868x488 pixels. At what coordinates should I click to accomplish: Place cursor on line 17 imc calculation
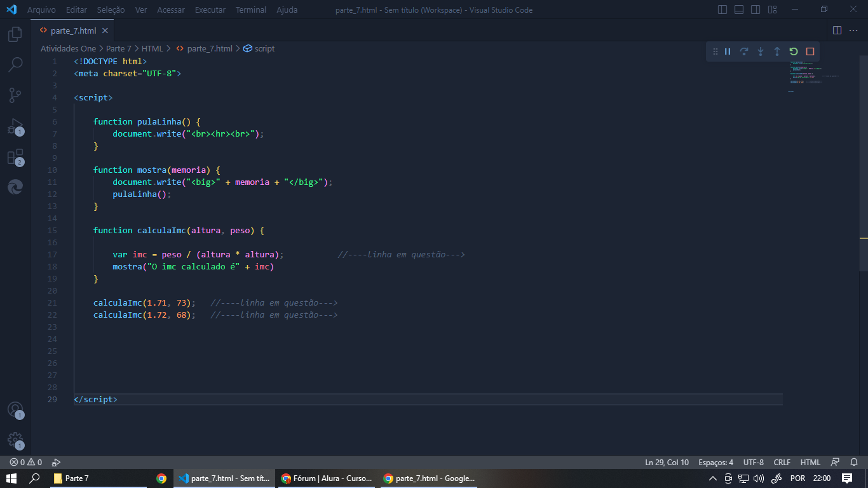point(198,254)
